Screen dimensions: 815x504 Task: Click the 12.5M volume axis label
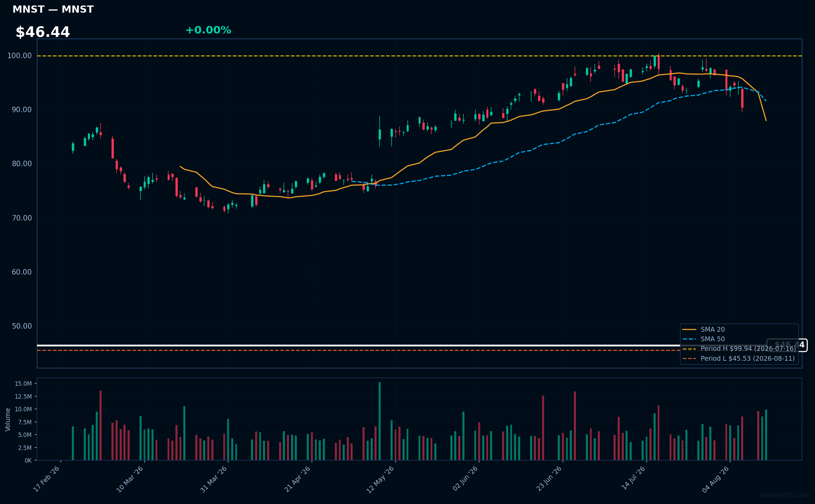click(23, 397)
